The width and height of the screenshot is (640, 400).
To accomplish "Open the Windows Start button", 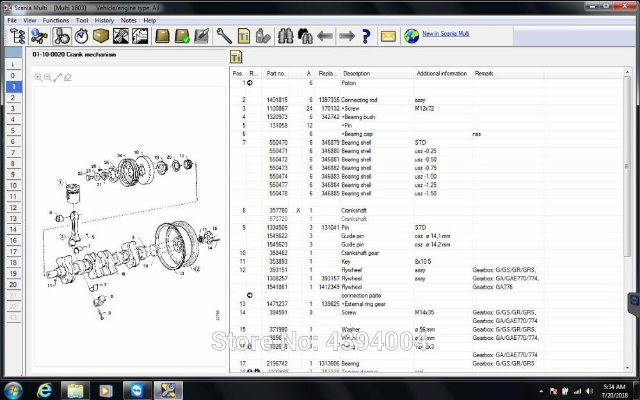I will pos(13,391).
